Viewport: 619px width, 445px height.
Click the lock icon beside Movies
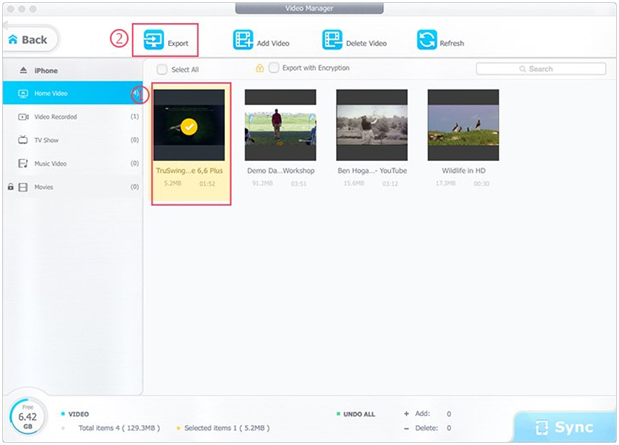click(11, 187)
